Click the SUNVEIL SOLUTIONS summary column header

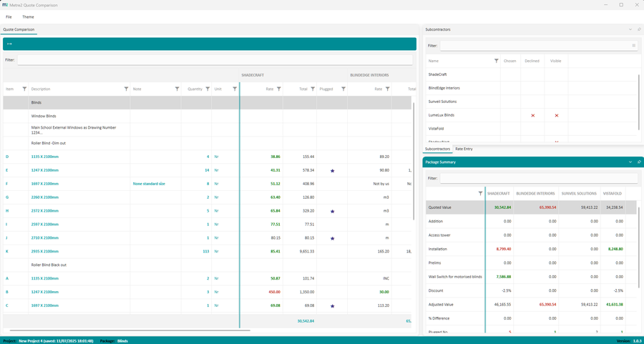[x=577, y=193]
